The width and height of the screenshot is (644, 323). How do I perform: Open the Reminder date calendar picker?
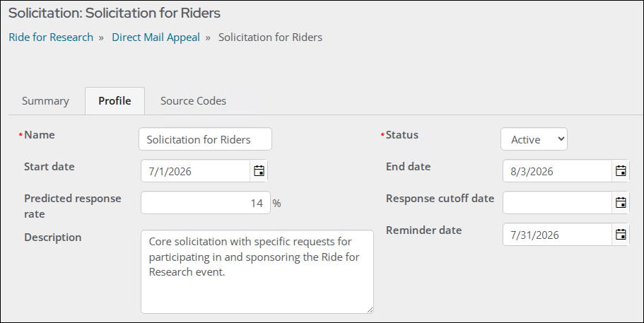coord(621,235)
